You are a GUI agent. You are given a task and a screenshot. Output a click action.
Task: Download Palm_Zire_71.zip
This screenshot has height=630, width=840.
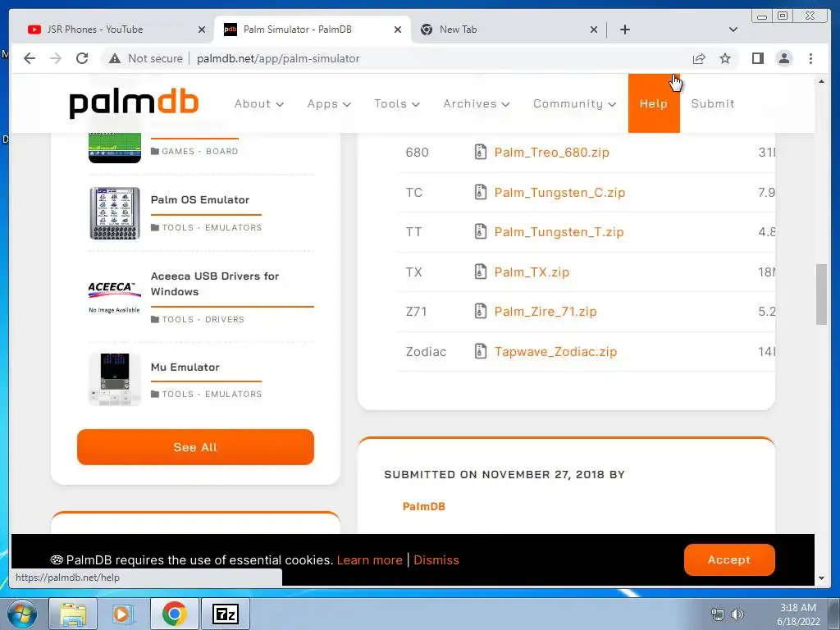(546, 312)
